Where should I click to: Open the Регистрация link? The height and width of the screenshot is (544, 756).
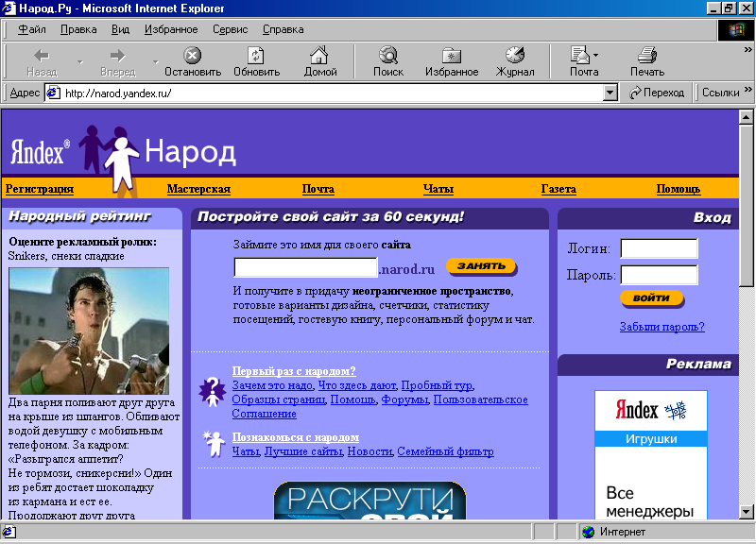click(x=40, y=189)
